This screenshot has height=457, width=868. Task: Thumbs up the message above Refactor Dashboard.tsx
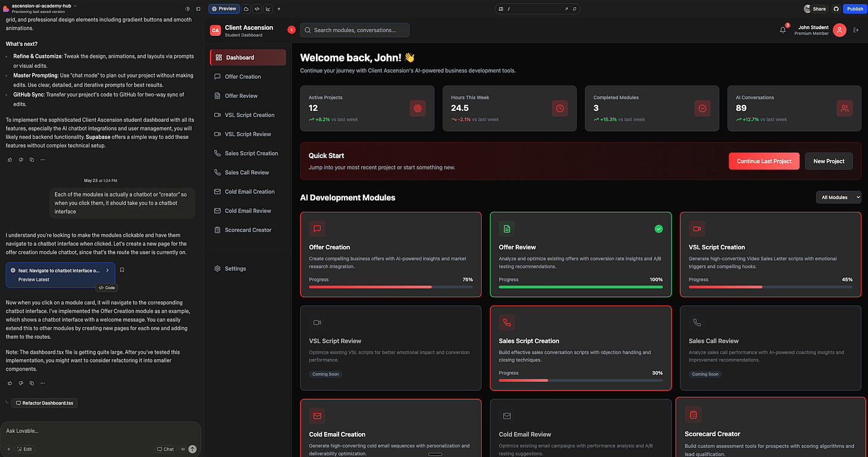pos(10,382)
